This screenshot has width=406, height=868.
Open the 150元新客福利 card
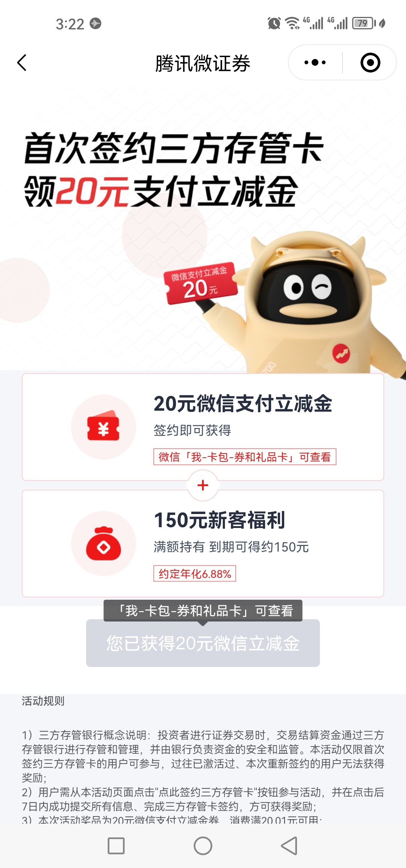pyautogui.click(x=203, y=543)
